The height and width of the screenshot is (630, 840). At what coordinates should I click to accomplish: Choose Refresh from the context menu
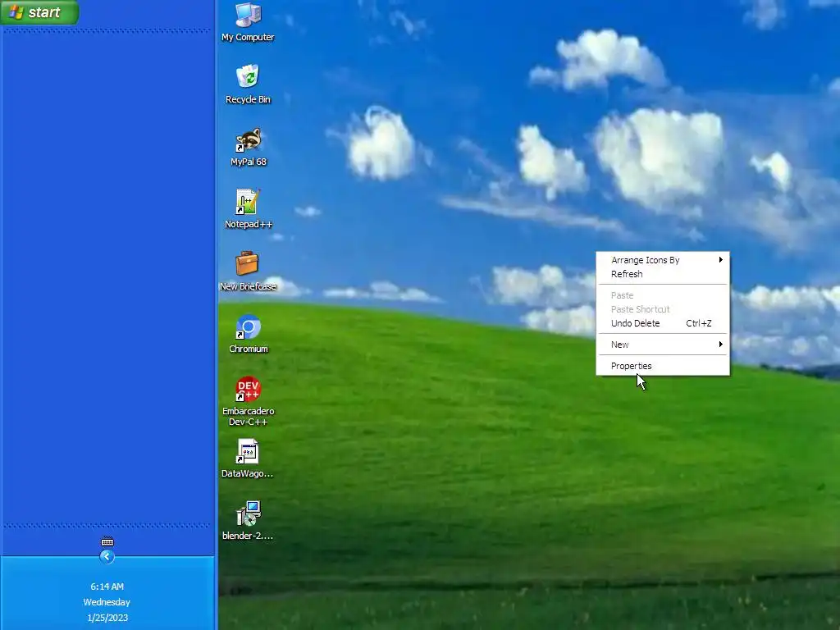pos(663,274)
